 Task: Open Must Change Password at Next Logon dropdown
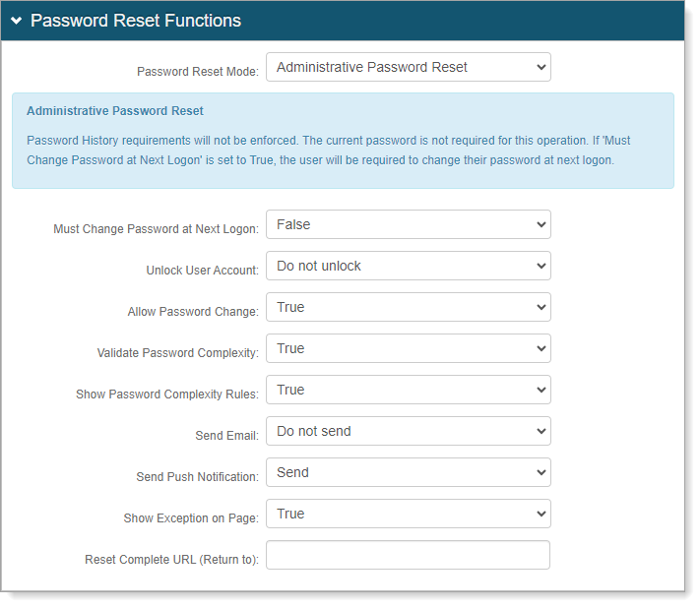pyautogui.click(x=408, y=224)
